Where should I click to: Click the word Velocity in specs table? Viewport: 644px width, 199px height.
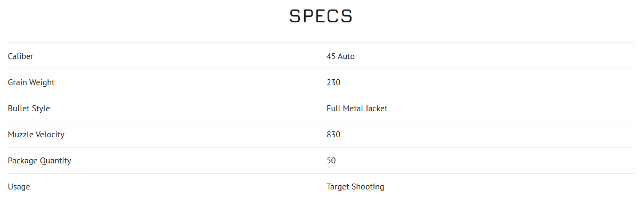click(x=50, y=135)
